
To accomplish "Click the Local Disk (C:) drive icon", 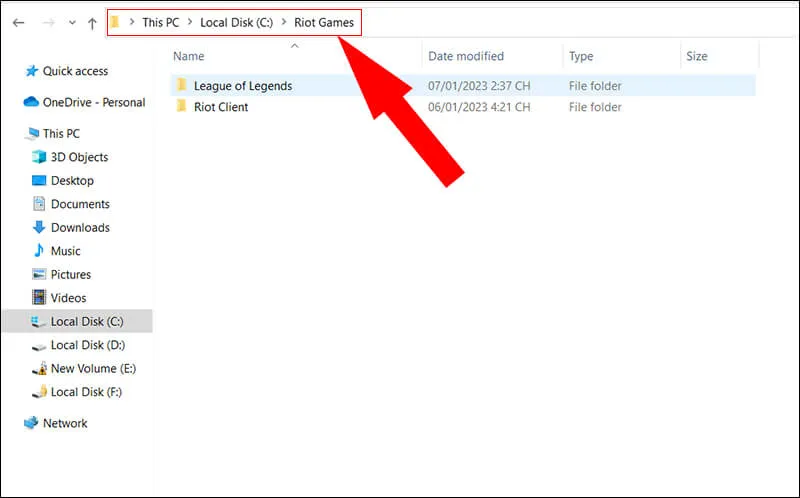I will [x=39, y=321].
